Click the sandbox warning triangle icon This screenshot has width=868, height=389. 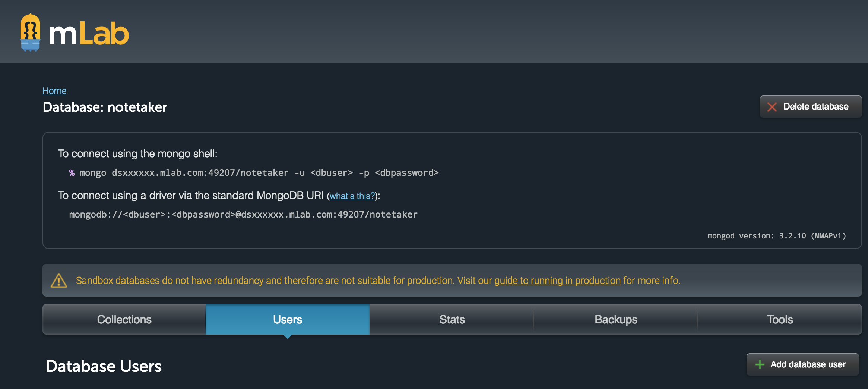[59, 281]
